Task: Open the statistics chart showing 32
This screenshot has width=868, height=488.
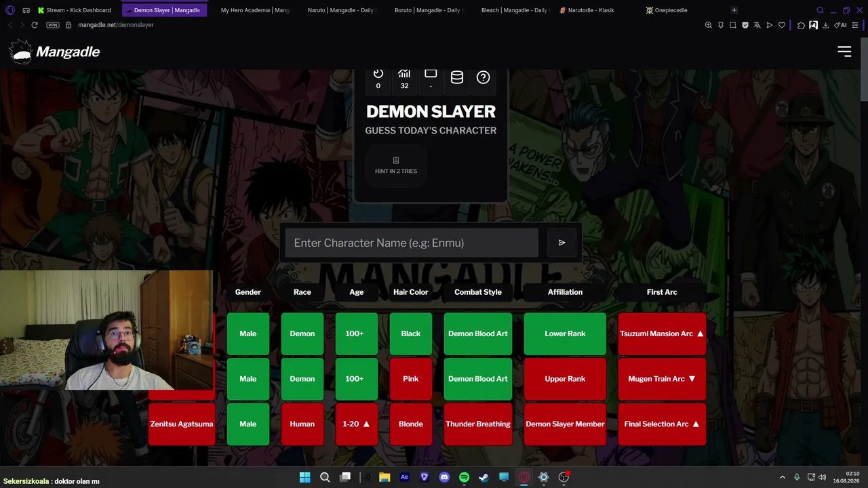Action: click(x=404, y=79)
